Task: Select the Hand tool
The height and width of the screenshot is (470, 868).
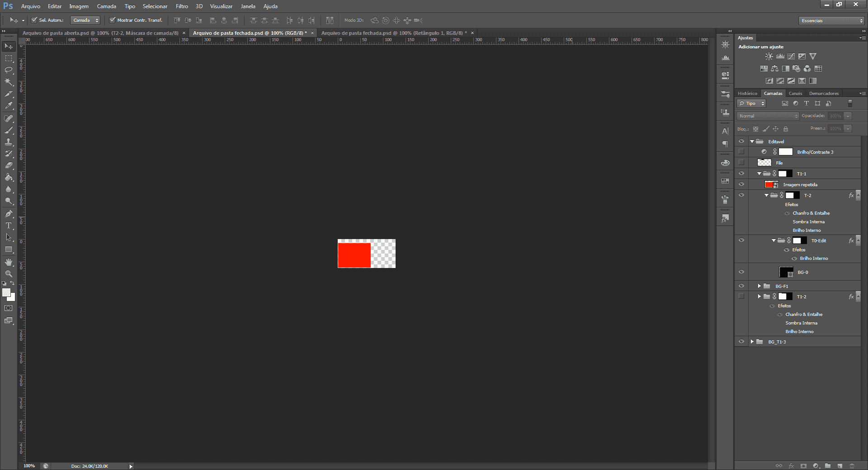Action: [x=9, y=262]
